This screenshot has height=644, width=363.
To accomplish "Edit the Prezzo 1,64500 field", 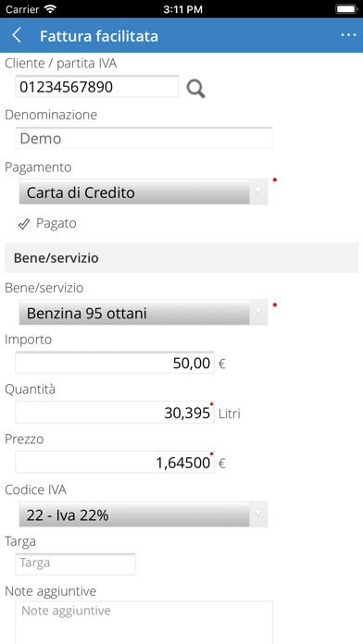I will click(115, 462).
